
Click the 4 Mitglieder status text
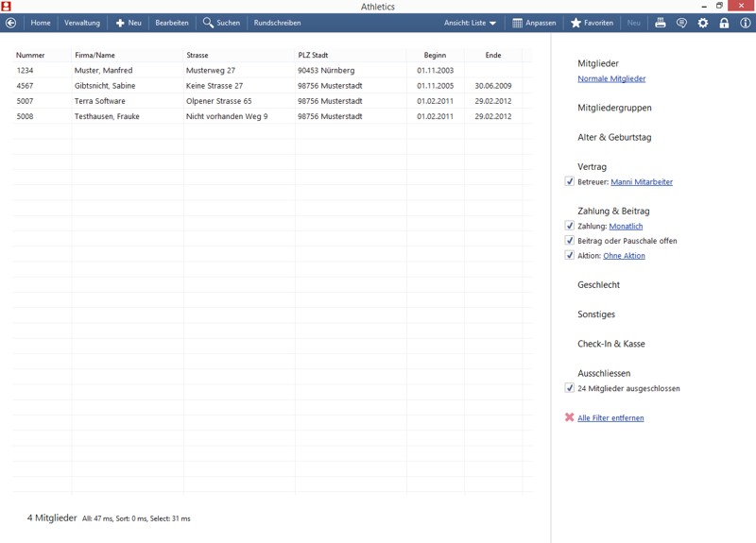(x=52, y=518)
